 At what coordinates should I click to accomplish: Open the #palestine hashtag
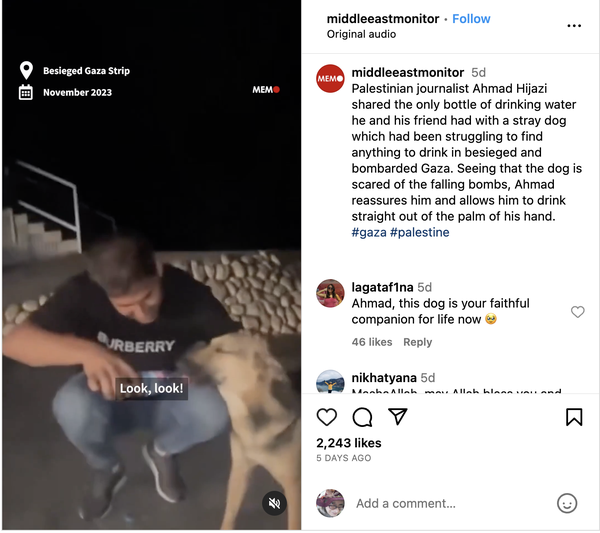pos(419,232)
